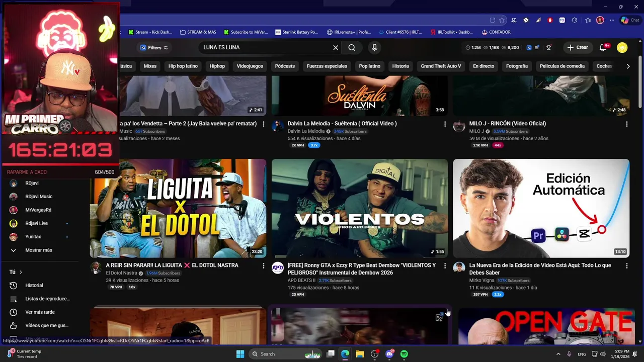Select the En directo chip

click(484, 66)
